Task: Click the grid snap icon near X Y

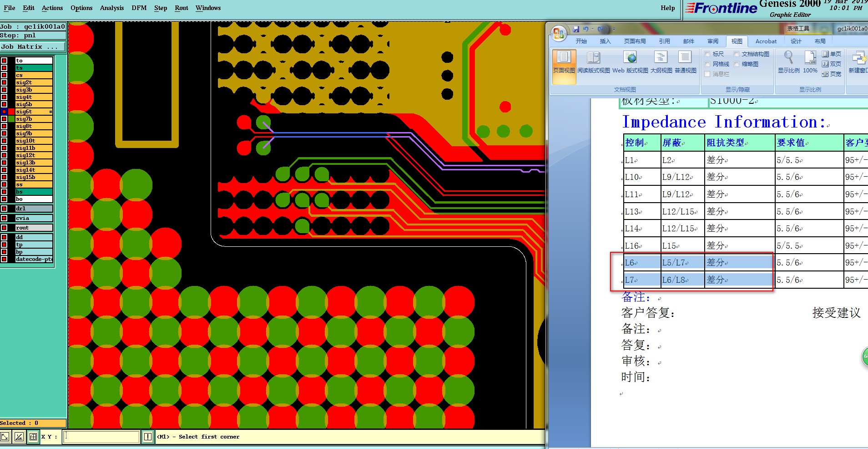Action: (x=33, y=437)
